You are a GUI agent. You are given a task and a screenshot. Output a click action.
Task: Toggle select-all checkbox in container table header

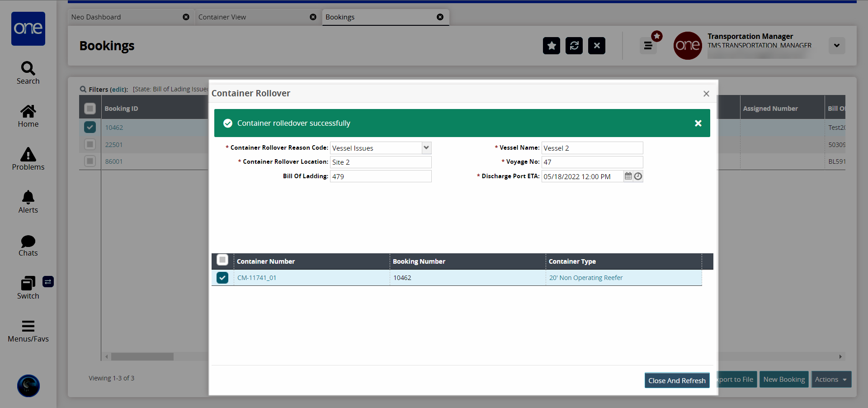pos(222,260)
